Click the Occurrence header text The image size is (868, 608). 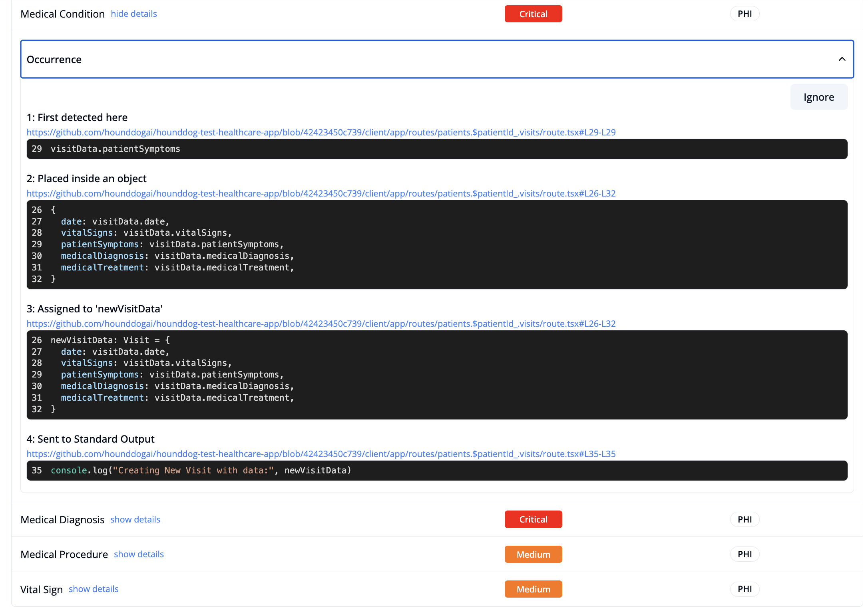[x=54, y=60]
